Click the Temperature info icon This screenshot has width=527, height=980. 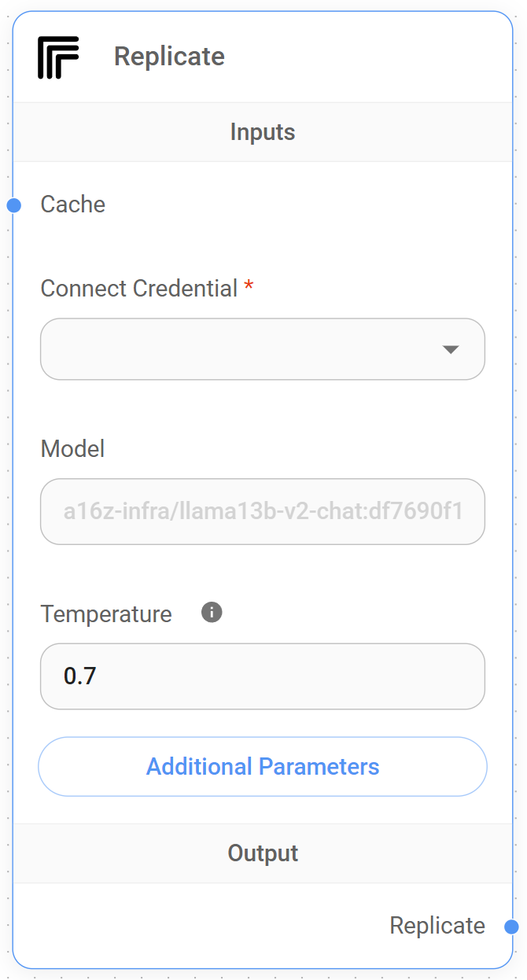click(212, 612)
